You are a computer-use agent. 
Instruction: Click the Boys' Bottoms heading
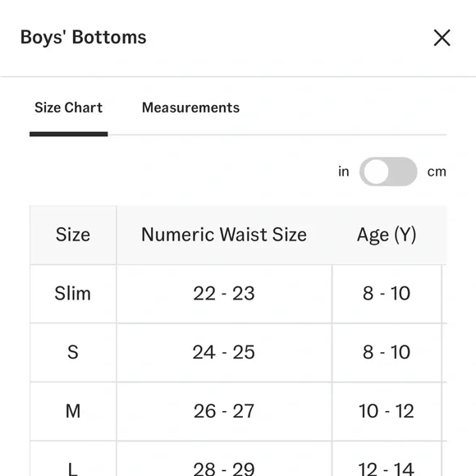click(x=83, y=38)
